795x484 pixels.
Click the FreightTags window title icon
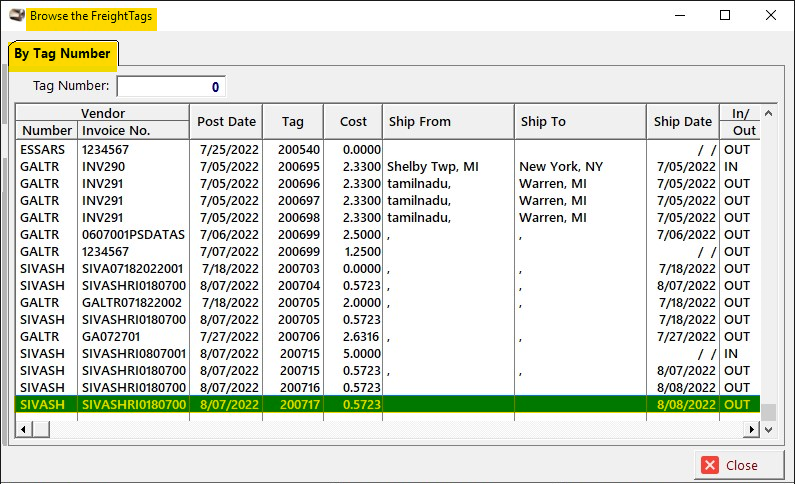17,16
